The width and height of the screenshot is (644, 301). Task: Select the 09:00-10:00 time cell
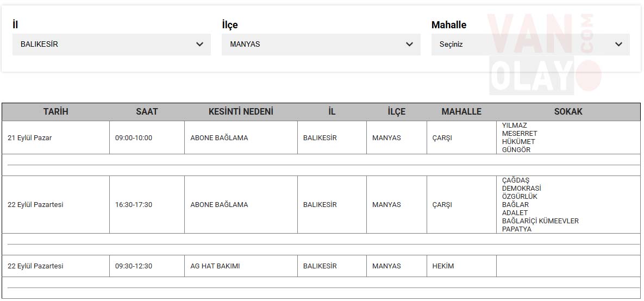point(147,137)
